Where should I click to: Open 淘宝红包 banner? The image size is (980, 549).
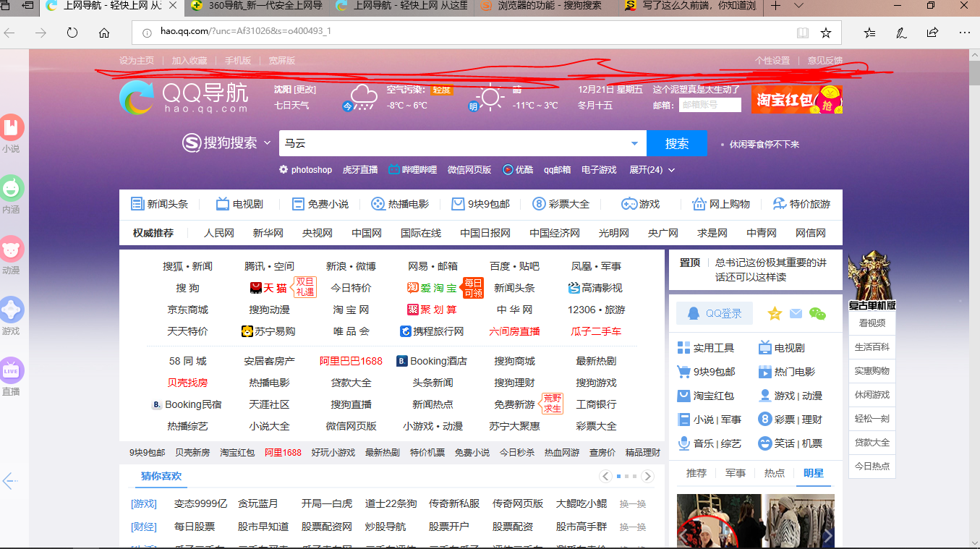tap(797, 99)
